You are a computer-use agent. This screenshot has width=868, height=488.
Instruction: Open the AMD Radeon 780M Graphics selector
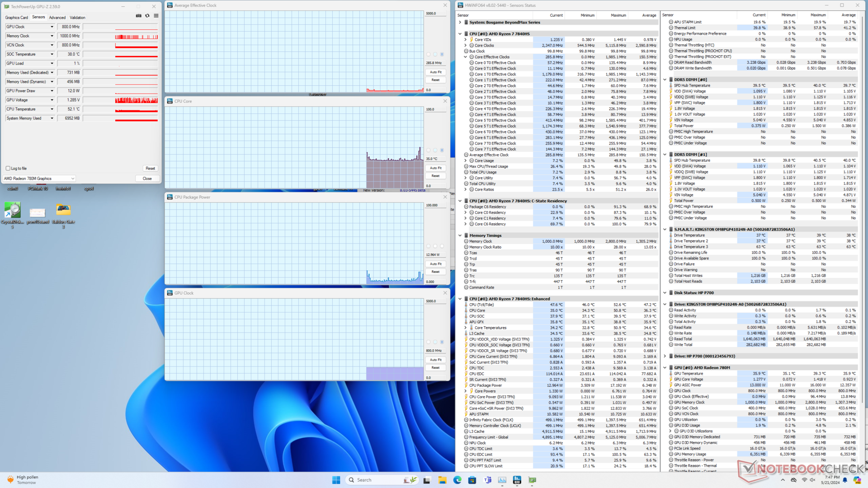(x=39, y=178)
